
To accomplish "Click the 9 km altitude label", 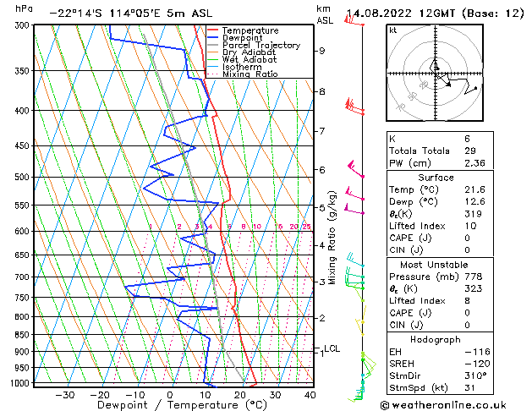I will click(321, 51).
